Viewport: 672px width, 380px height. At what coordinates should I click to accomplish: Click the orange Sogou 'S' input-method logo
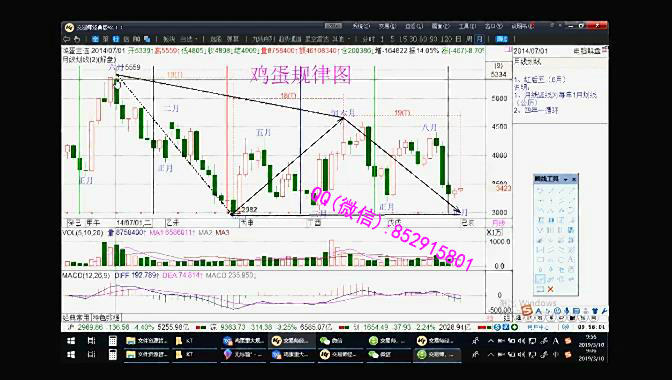pyautogui.click(x=527, y=311)
